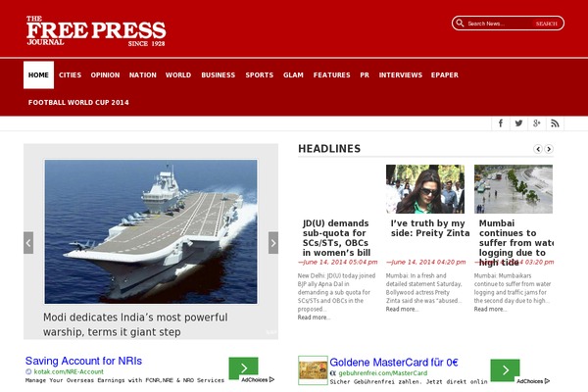
Task: Click Read more under Preity Zinta story
Action: (x=402, y=309)
